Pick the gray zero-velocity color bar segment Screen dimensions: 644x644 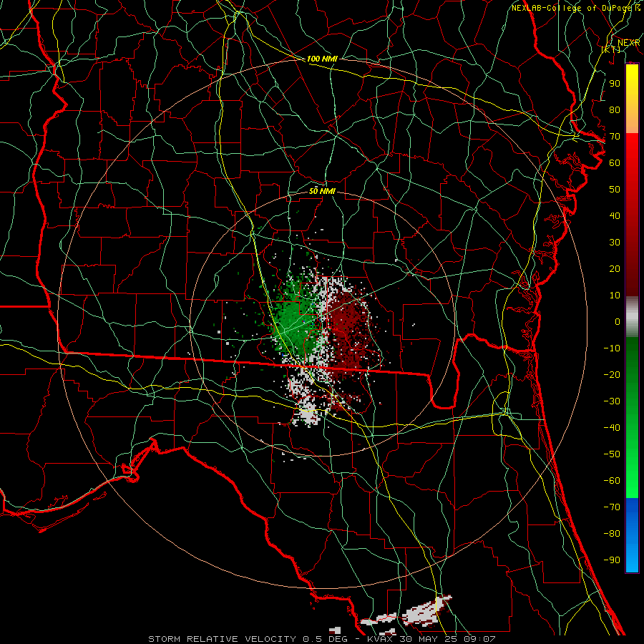coord(632,317)
